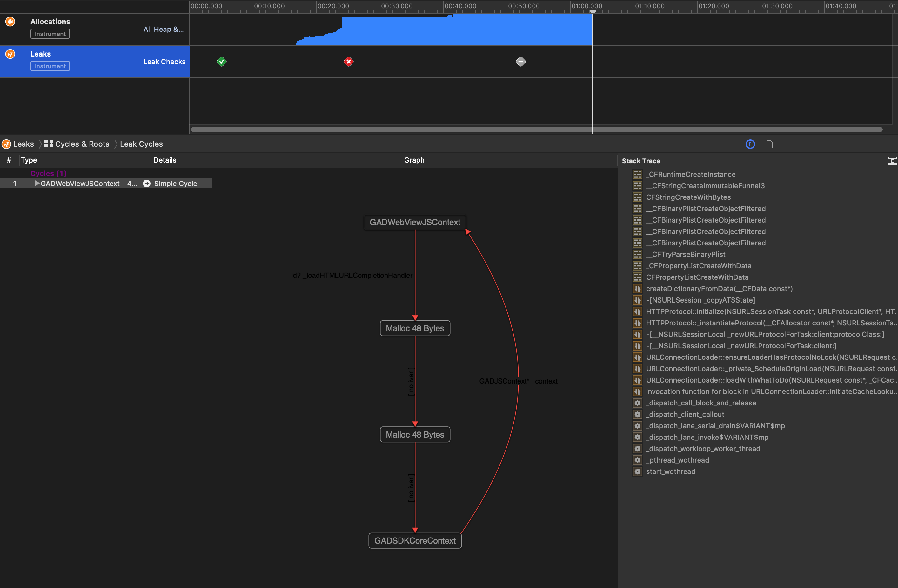Open the Leaks breadcrumb item
This screenshot has height=588, width=898.
[x=23, y=144]
